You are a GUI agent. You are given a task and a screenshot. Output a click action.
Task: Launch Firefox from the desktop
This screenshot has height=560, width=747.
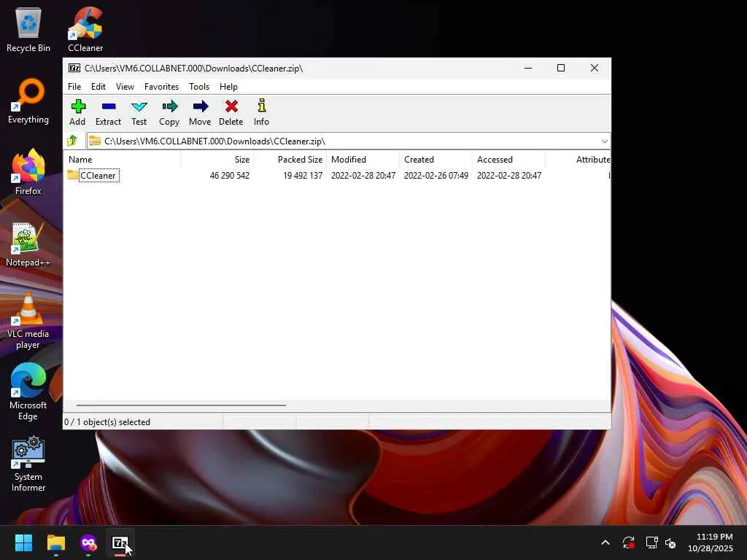click(x=28, y=172)
